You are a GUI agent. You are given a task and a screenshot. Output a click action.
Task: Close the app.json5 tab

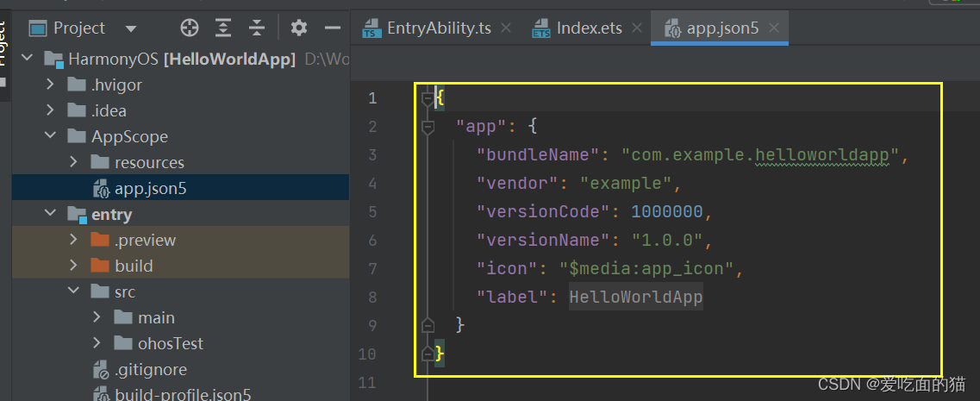coord(774,28)
